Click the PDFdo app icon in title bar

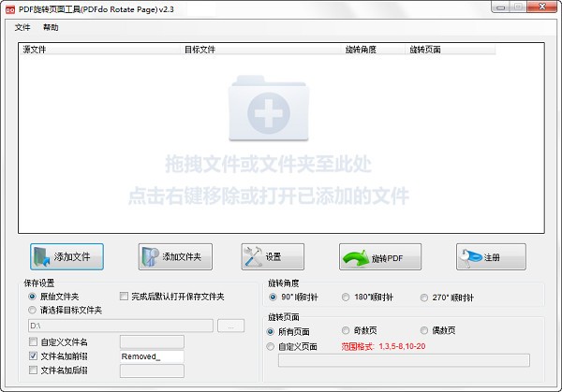(10, 9)
